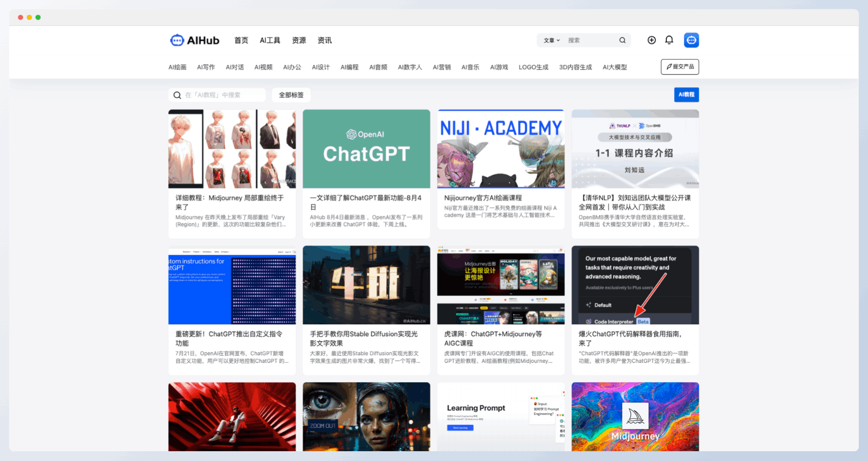Open the 虎课网 course screenshot thumbnail

click(501, 285)
